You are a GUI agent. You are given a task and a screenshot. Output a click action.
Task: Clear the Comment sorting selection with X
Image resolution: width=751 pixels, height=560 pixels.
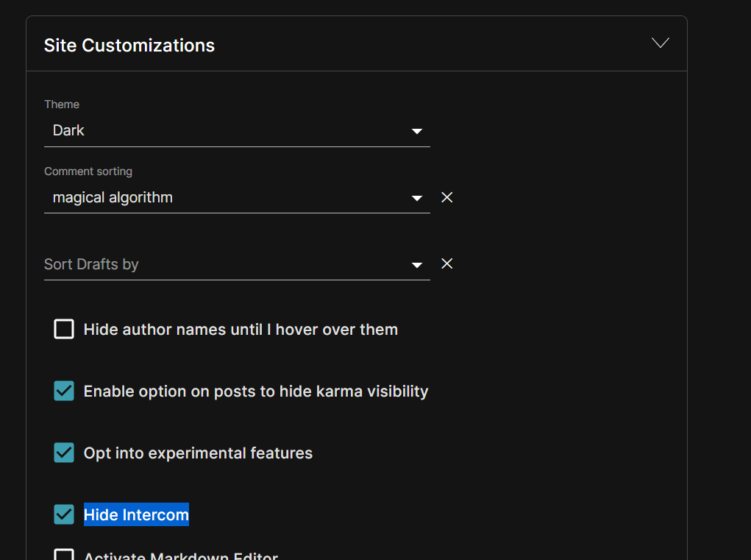tap(446, 197)
